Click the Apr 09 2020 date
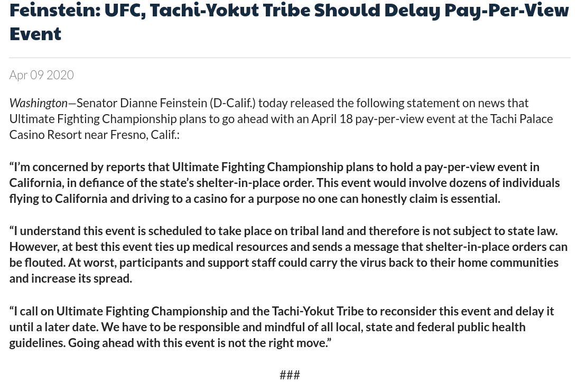The image size is (577, 392). [42, 74]
